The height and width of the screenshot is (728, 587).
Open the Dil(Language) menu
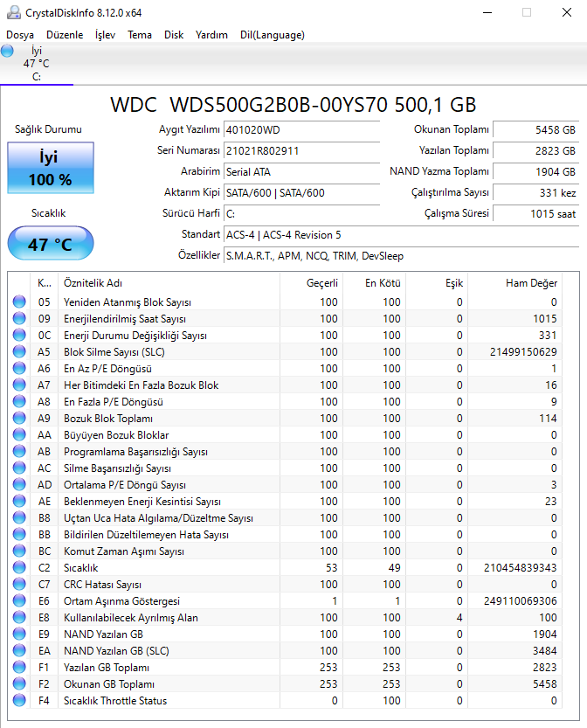[x=273, y=35]
